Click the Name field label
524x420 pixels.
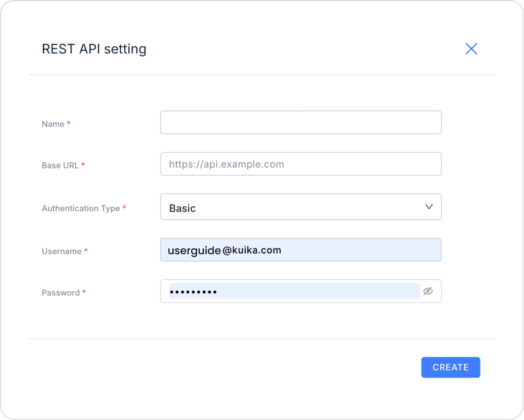pos(53,124)
